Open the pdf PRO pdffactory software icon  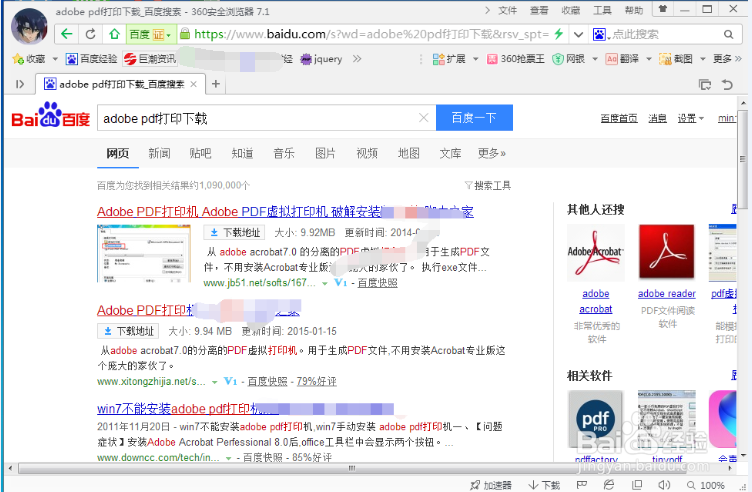[x=595, y=418]
